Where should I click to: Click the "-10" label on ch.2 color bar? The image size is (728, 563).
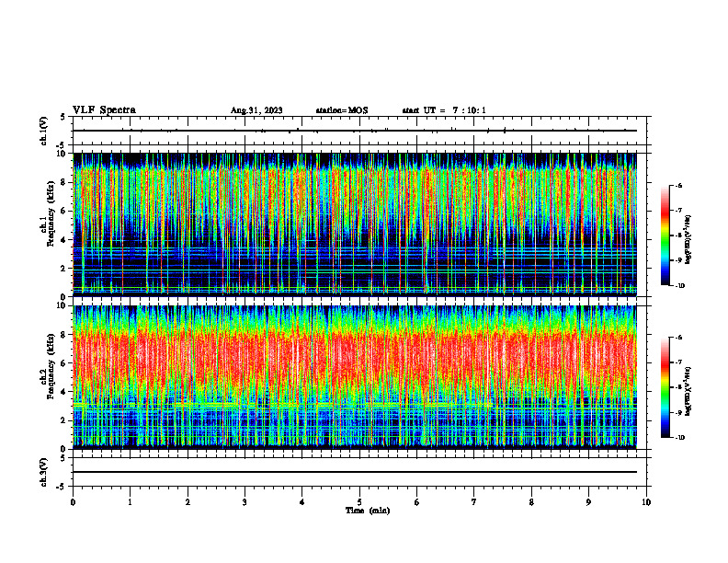(x=680, y=438)
